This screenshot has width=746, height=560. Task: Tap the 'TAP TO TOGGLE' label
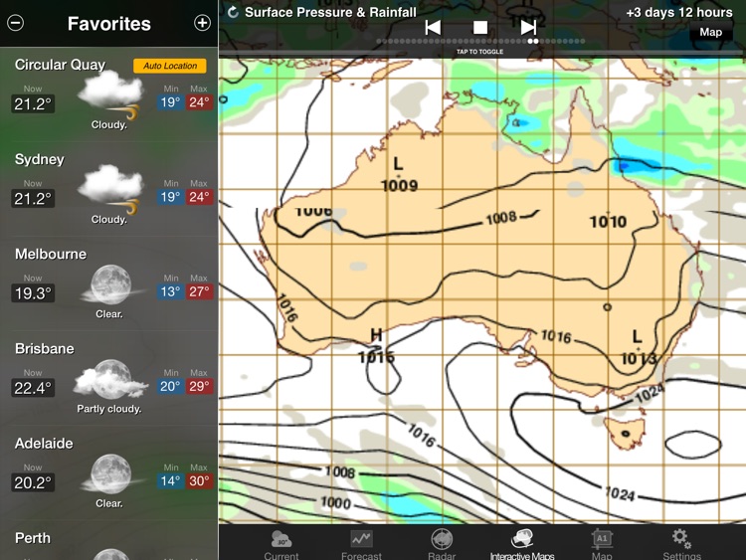point(480,52)
